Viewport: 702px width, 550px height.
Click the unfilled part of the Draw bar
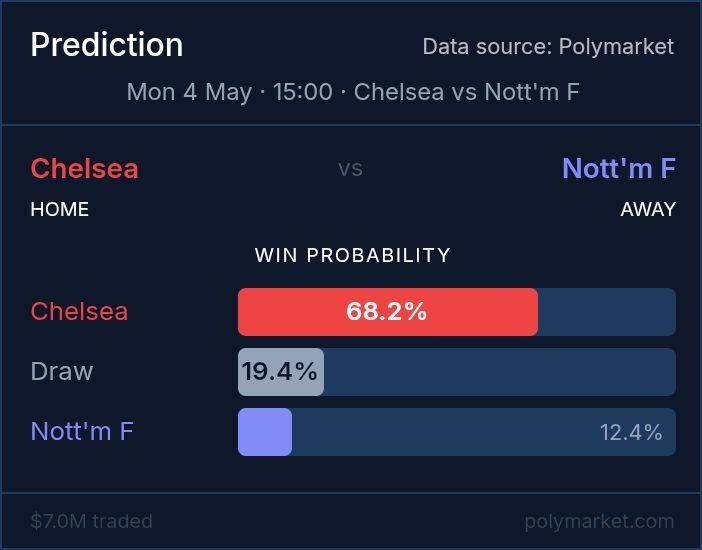coord(500,372)
